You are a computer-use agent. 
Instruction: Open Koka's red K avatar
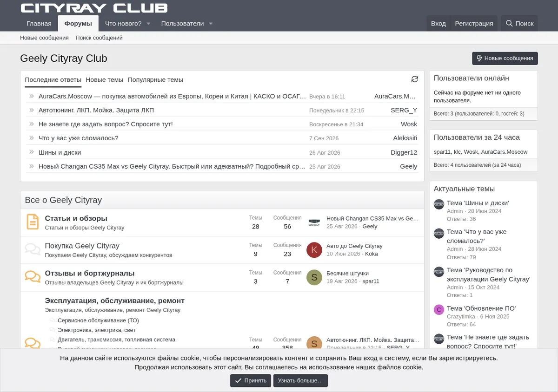click(x=314, y=250)
